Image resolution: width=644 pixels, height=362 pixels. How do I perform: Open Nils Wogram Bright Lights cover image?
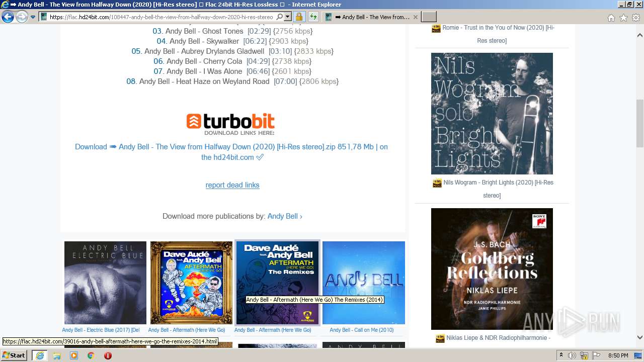tap(492, 114)
